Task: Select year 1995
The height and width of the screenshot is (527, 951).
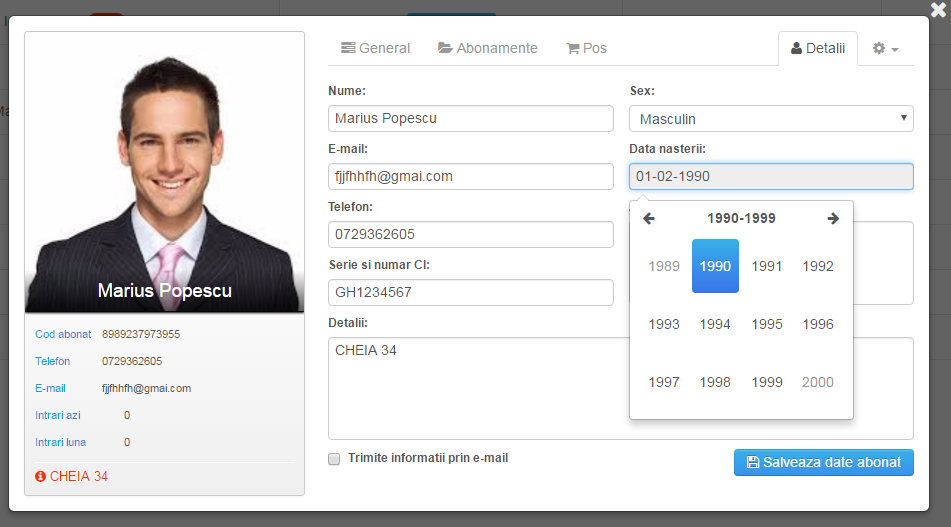Action: click(767, 324)
